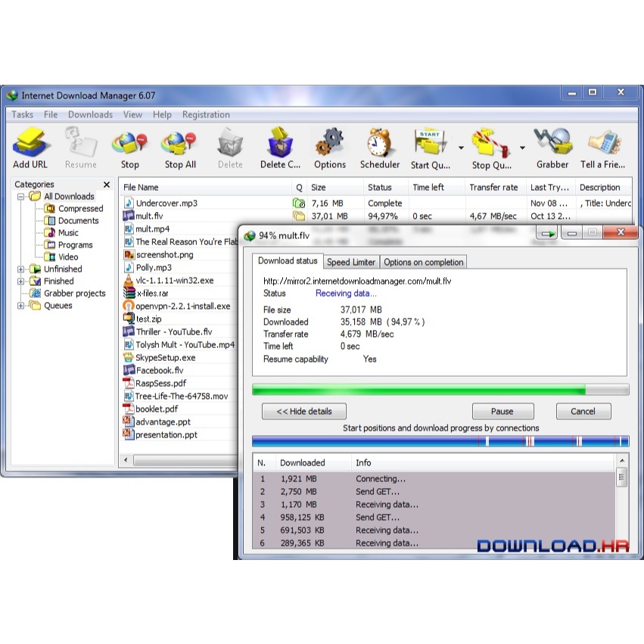Expand the Unfinished category tree node

(x=21, y=269)
